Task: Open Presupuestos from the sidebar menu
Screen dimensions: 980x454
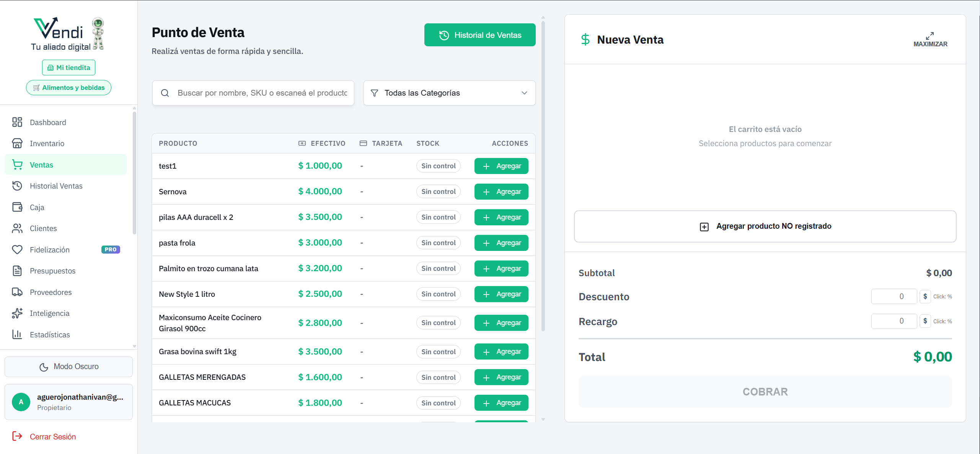Action: click(52, 271)
